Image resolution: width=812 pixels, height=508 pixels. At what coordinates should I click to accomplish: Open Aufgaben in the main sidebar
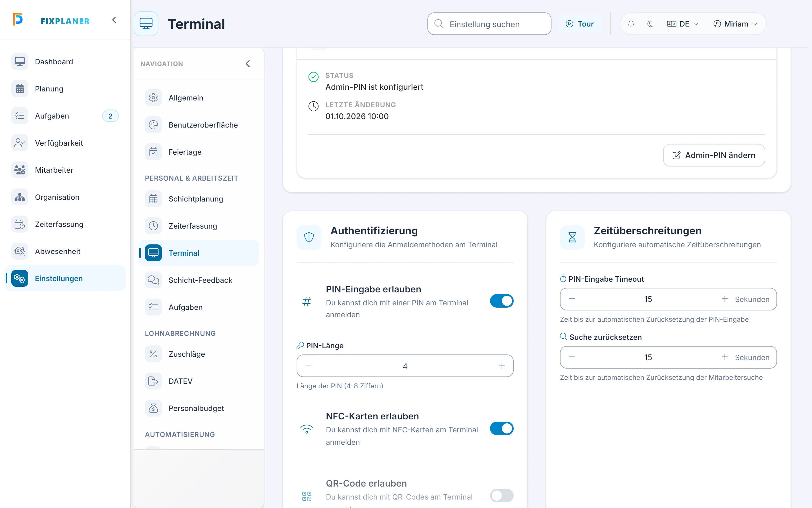click(65, 116)
